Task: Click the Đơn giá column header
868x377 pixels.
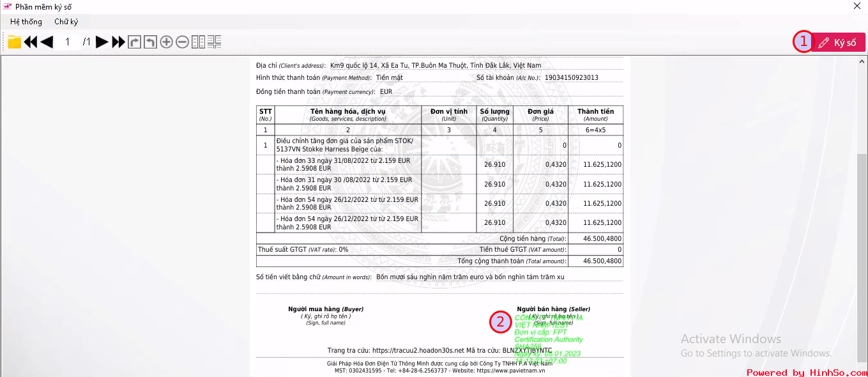Action: coord(541,114)
